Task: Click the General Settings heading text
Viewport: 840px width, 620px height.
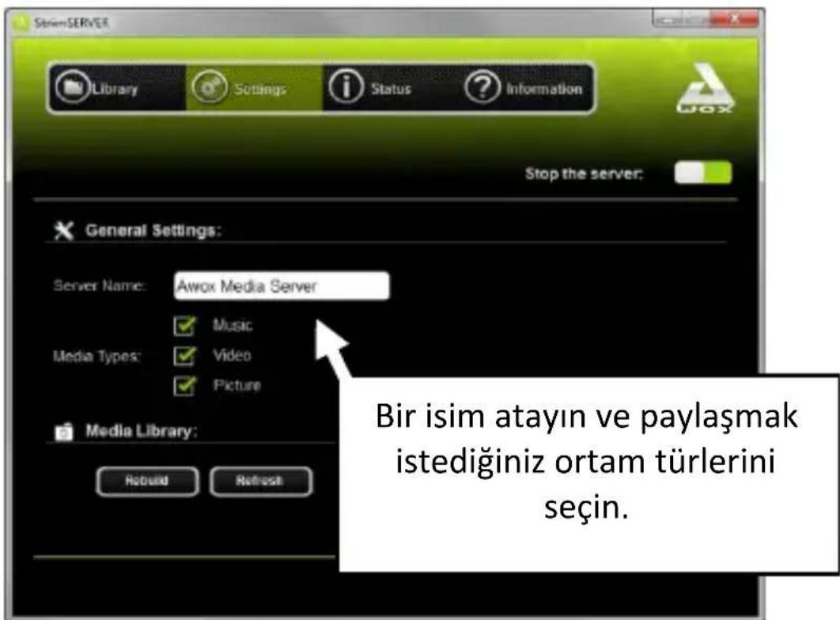Action: [153, 231]
